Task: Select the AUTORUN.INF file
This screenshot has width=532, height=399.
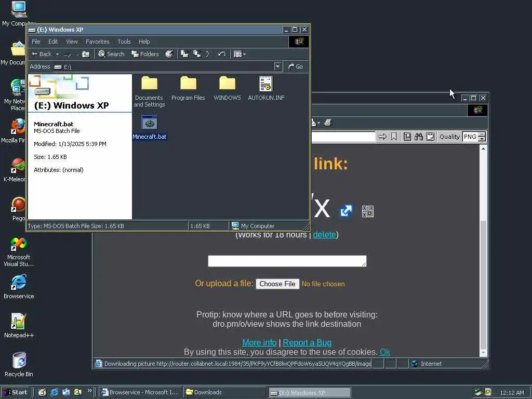Action: [266, 88]
